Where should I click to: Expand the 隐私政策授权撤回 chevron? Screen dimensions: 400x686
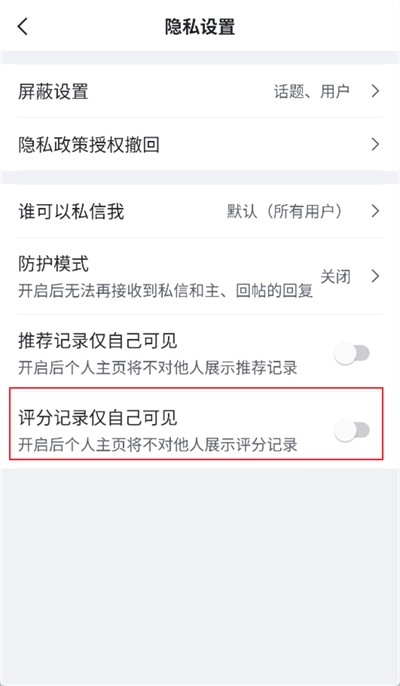(x=375, y=144)
